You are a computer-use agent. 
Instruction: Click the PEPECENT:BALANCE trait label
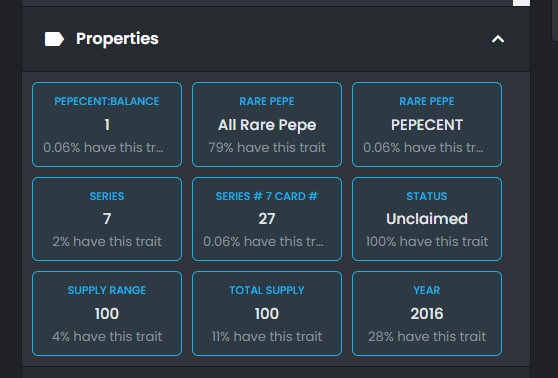click(x=107, y=101)
